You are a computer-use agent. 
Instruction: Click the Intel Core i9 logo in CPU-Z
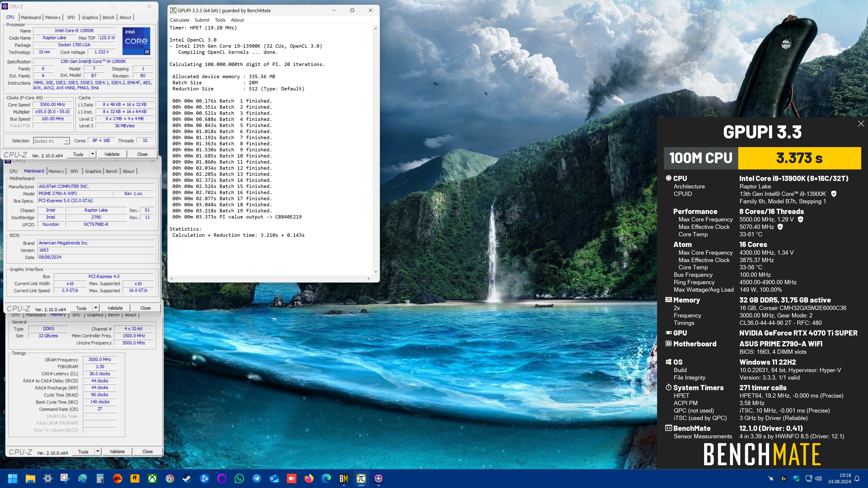point(136,41)
